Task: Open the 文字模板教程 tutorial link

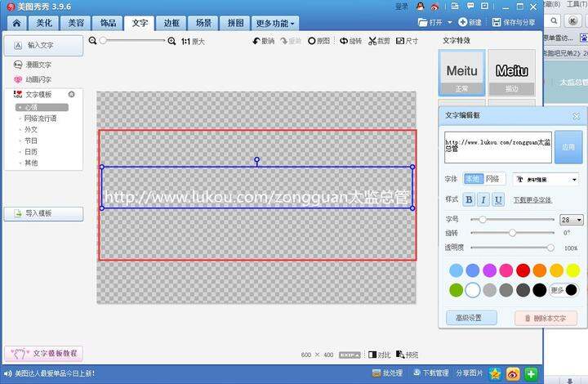Action: pyautogui.click(x=43, y=354)
